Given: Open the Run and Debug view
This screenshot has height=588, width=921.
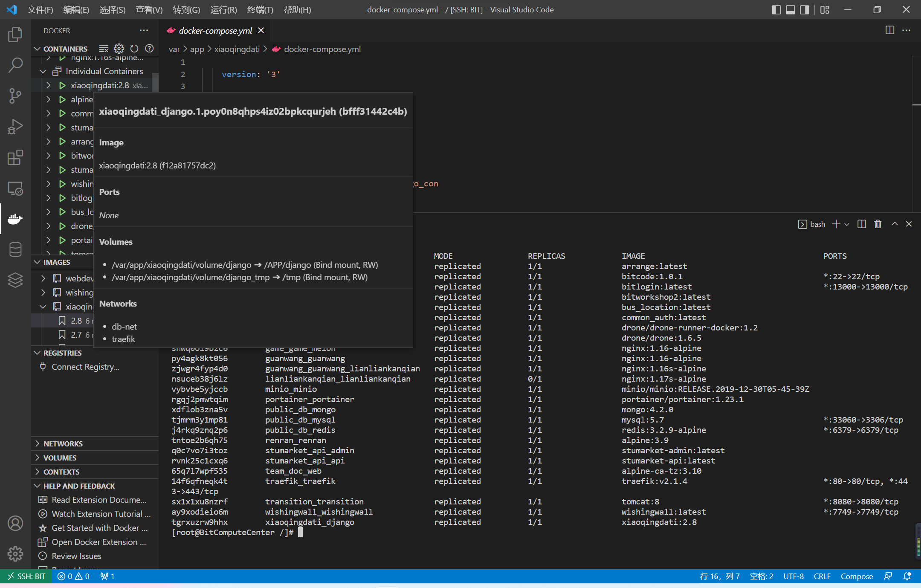Looking at the screenshot, I should [15, 127].
